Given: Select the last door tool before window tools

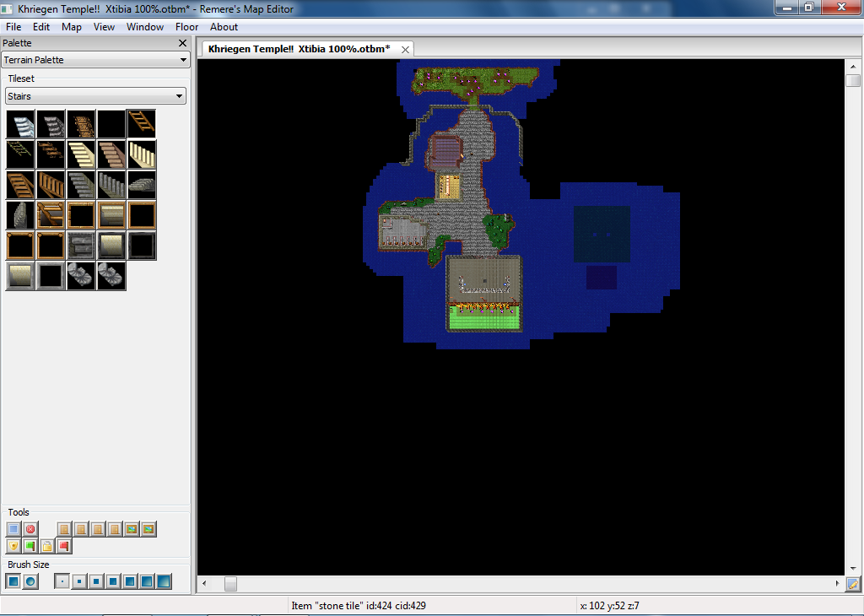Looking at the screenshot, I should coord(115,529).
